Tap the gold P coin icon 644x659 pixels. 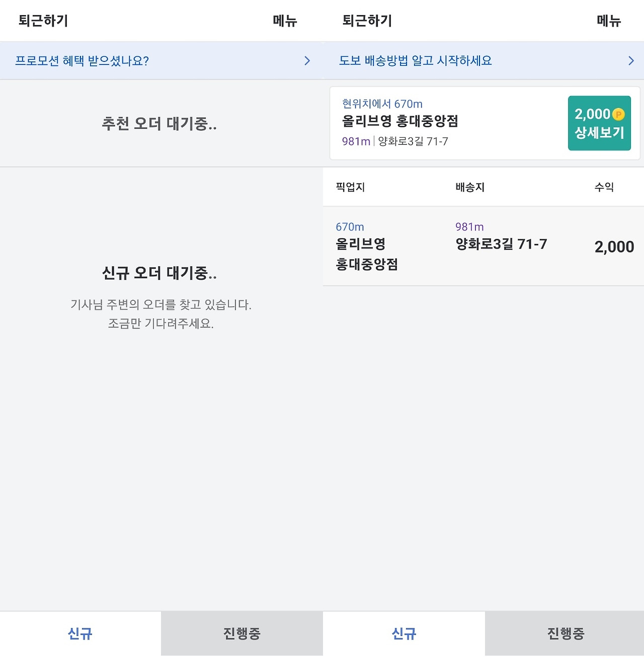tap(618, 115)
